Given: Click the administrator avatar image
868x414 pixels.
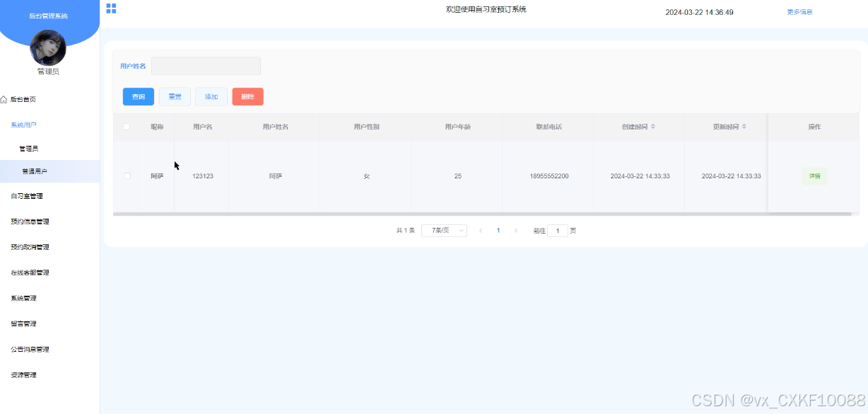Looking at the screenshot, I should click(x=48, y=48).
